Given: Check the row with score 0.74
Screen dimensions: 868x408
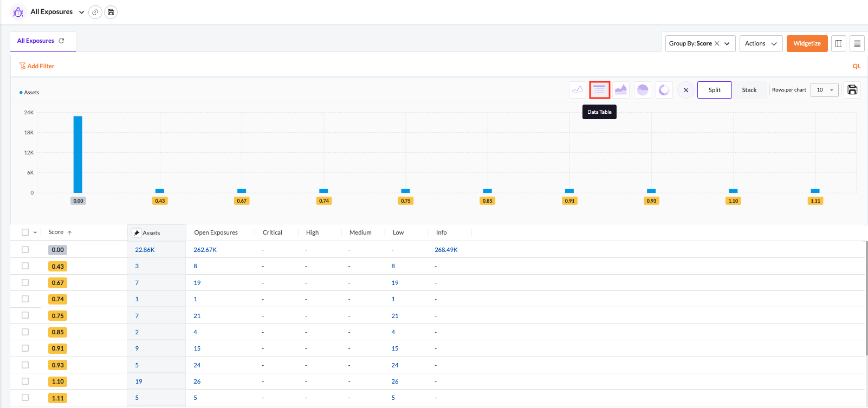Looking at the screenshot, I should tap(25, 299).
